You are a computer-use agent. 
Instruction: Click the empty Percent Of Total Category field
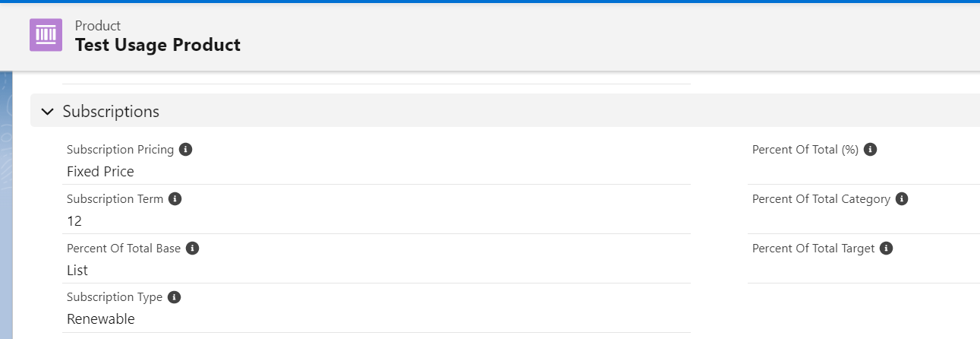pos(858,221)
